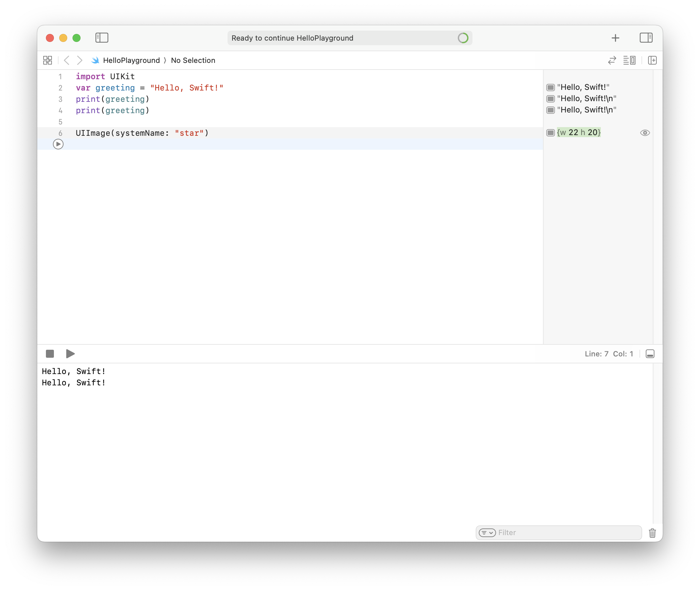The image size is (700, 591).
Task: Click the plus library button
Action: coord(615,38)
